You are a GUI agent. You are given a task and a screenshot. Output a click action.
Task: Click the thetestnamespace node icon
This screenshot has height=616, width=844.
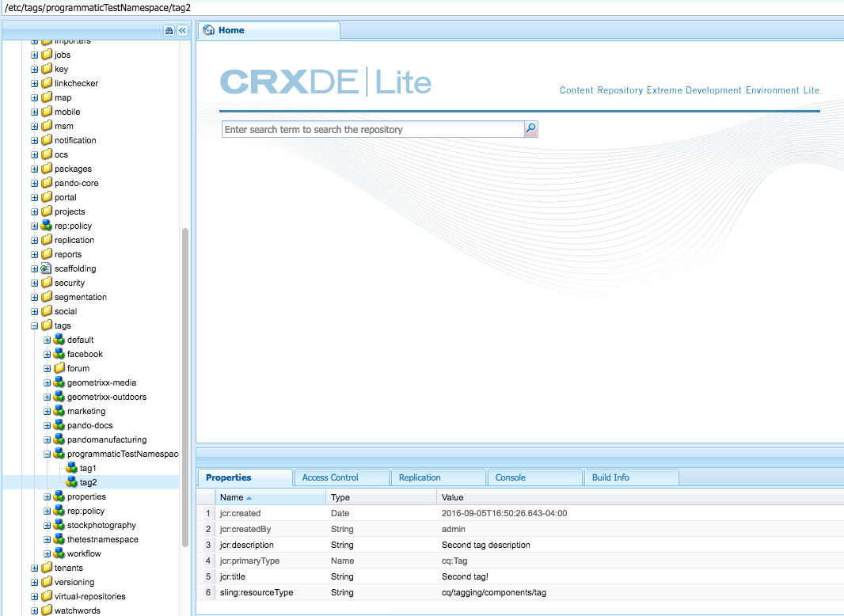59,539
